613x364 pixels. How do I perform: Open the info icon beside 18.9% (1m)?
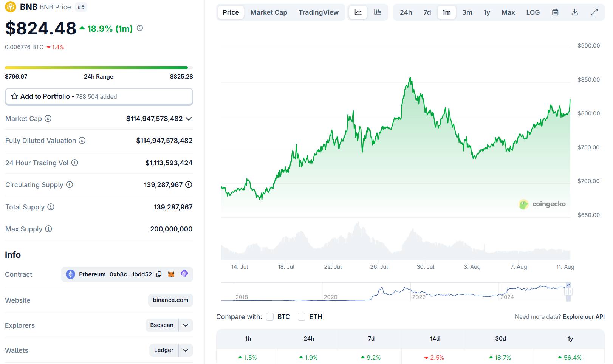tap(140, 28)
